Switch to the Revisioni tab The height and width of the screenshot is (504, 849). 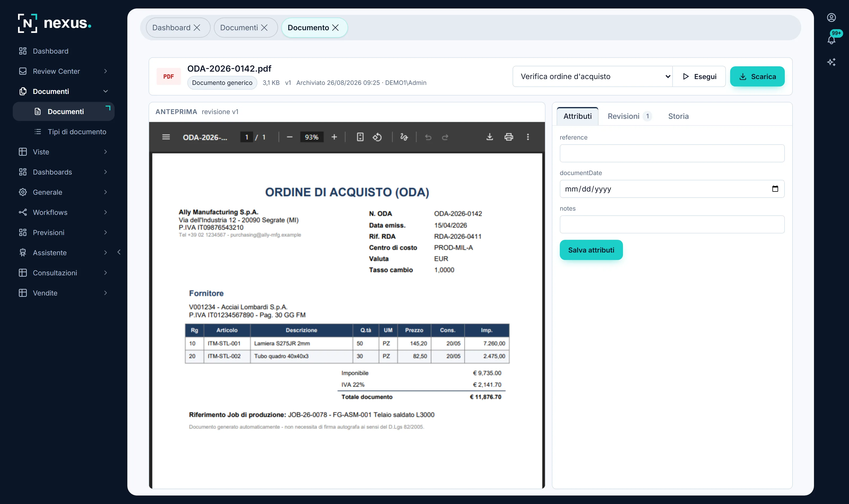[x=629, y=116]
